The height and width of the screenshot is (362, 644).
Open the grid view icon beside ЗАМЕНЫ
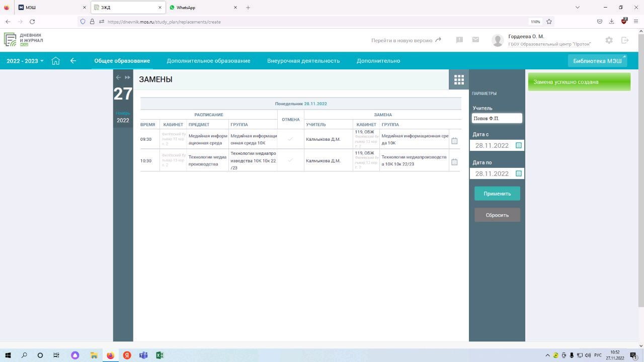tap(458, 79)
